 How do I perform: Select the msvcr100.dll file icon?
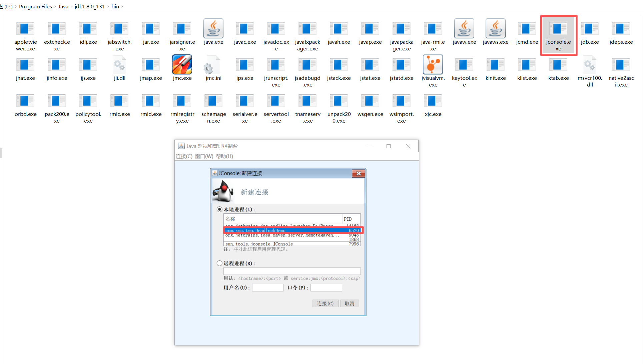(589, 65)
